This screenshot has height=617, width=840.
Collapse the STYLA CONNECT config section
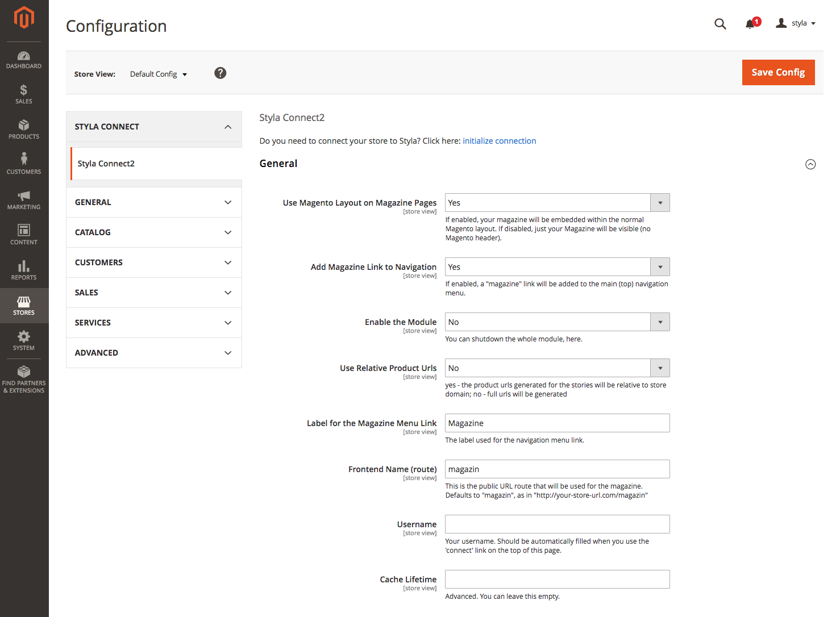(154, 127)
